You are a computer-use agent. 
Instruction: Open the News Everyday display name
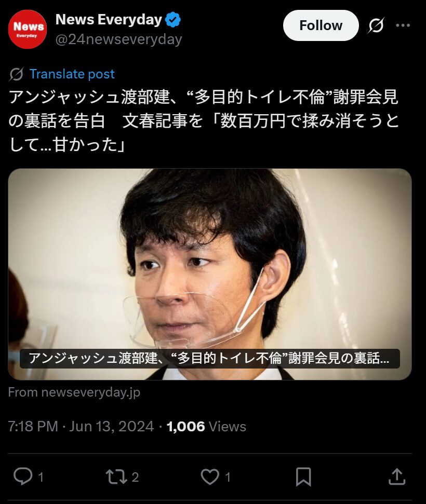[x=109, y=20]
